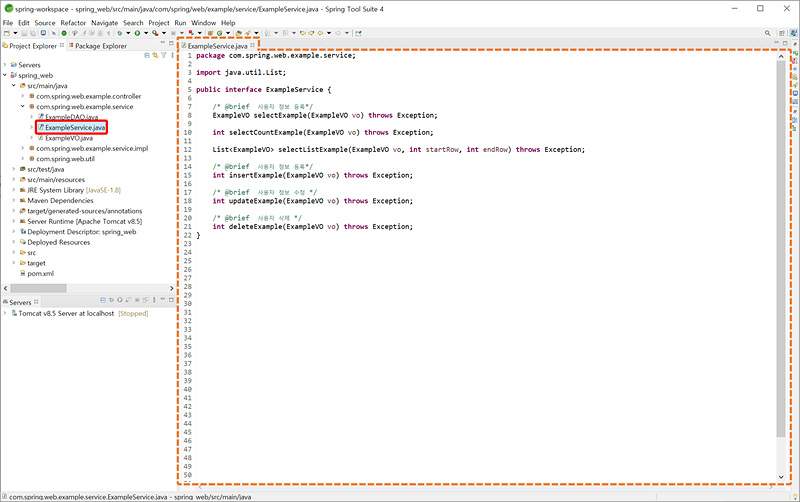Select JRE System Library entry
The height and width of the screenshot is (502, 800).
[x=70, y=190]
